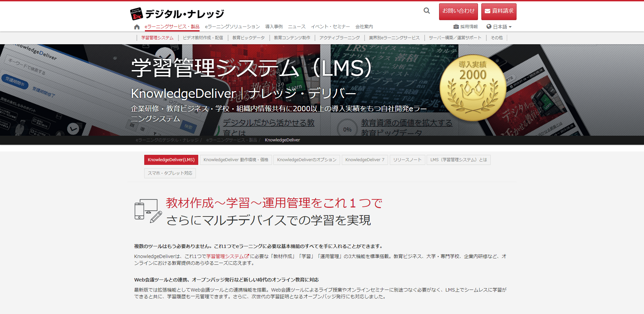Select その他 submenu link

[x=497, y=38]
